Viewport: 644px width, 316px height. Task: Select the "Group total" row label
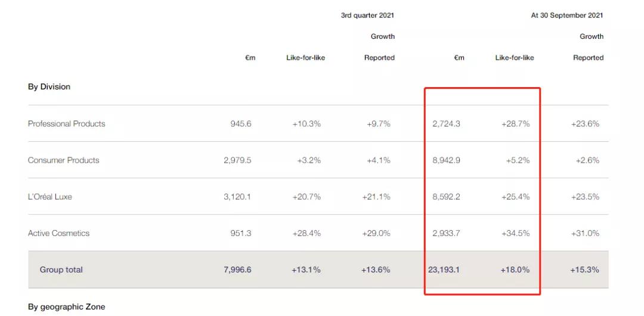tap(61, 269)
